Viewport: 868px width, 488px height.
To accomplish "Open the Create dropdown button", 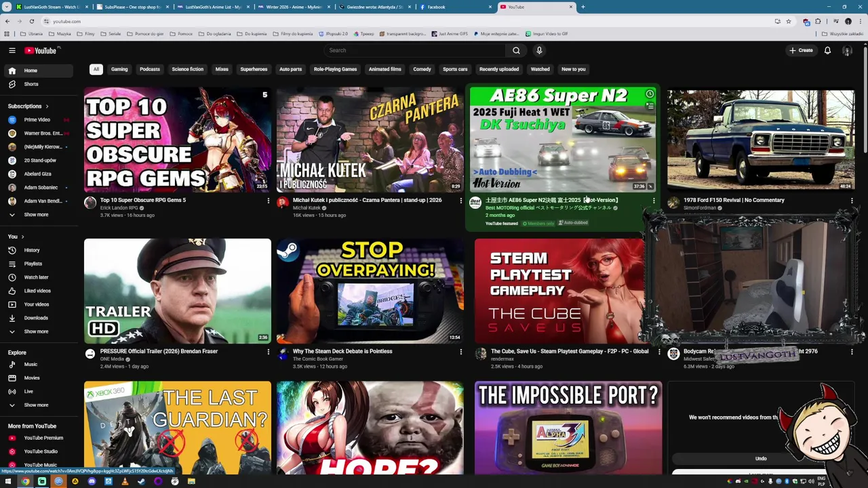I will pos(801,50).
